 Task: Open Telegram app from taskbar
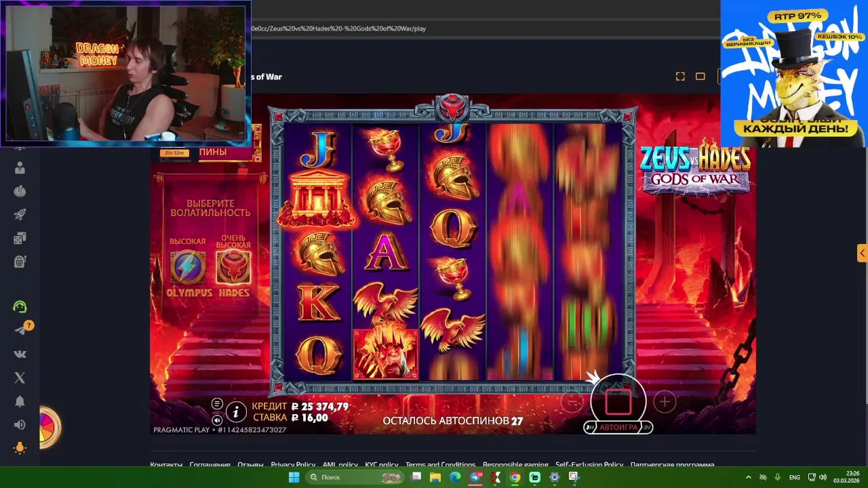click(475, 477)
